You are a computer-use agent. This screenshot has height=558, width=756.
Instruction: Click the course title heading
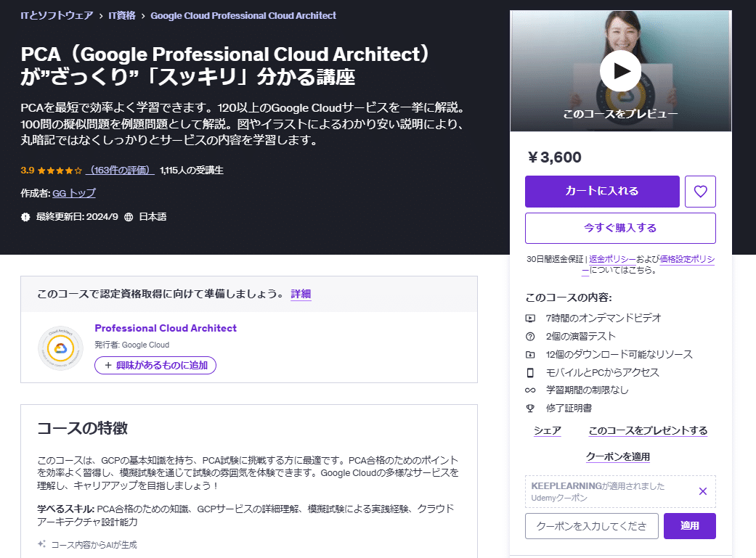225,65
